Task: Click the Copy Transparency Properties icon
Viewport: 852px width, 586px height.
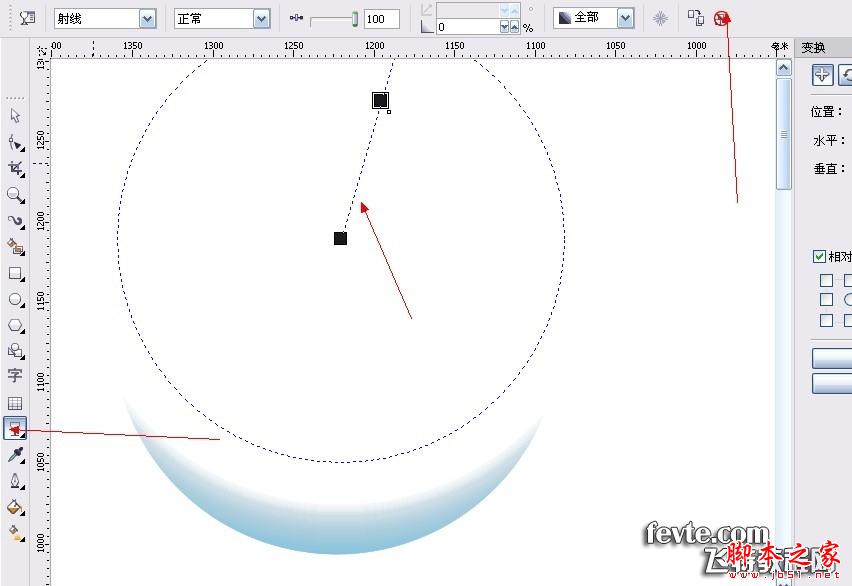Action: tap(696, 18)
